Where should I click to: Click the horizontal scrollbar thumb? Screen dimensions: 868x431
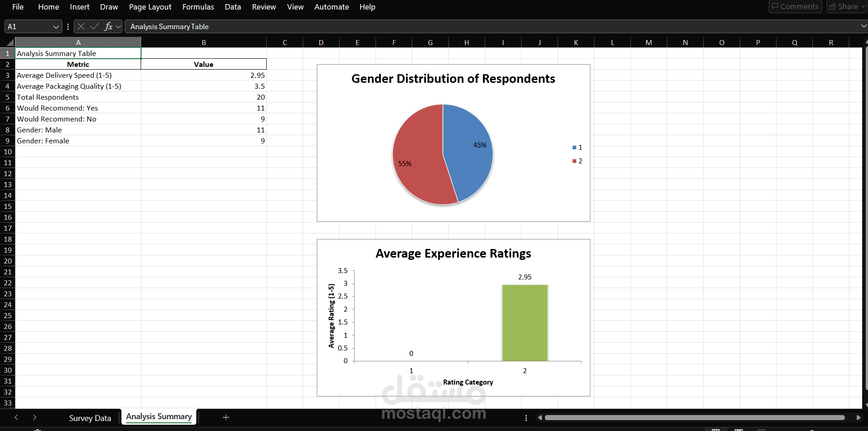point(695,418)
